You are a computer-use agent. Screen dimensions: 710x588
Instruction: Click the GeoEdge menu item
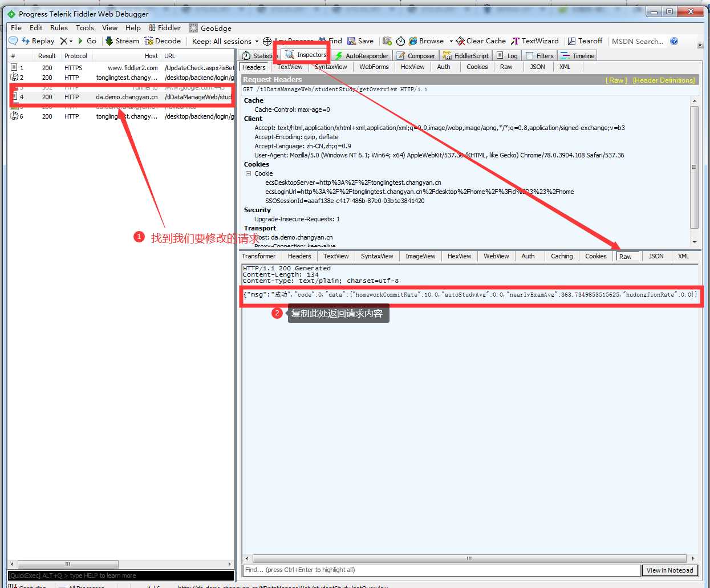[x=210, y=28]
